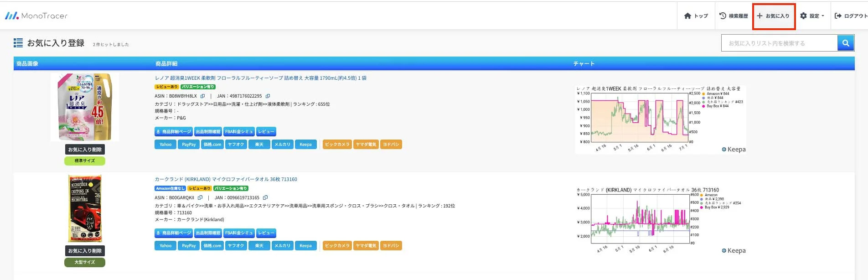Search ヤフオク for the KIRKLAND towel
This screenshot has width=868, height=280.
(236, 246)
